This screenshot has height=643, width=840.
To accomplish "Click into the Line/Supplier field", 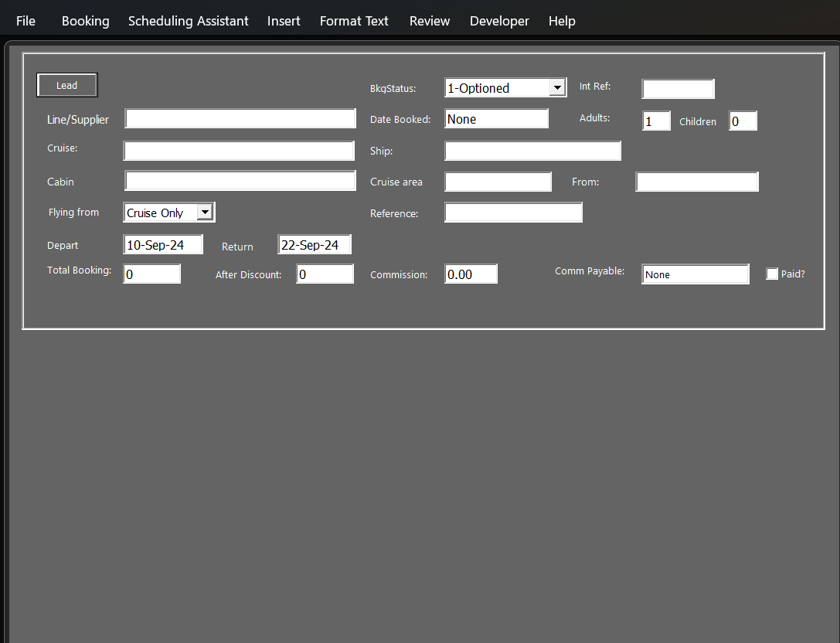I will (x=240, y=119).
